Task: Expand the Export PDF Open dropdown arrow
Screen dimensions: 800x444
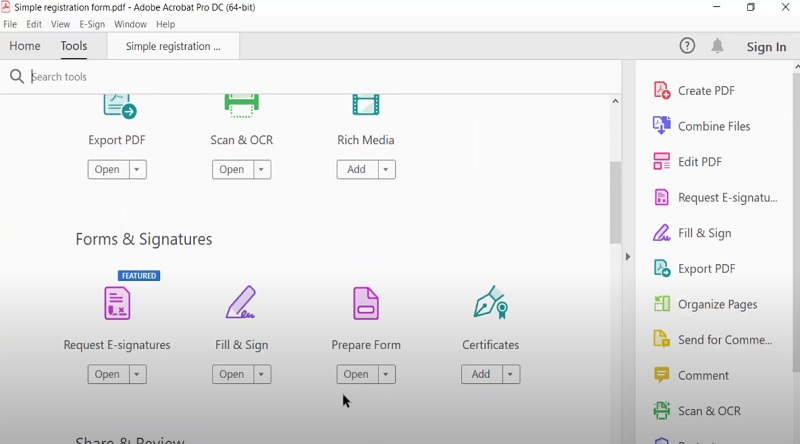Action: click(x=137, y=169)
